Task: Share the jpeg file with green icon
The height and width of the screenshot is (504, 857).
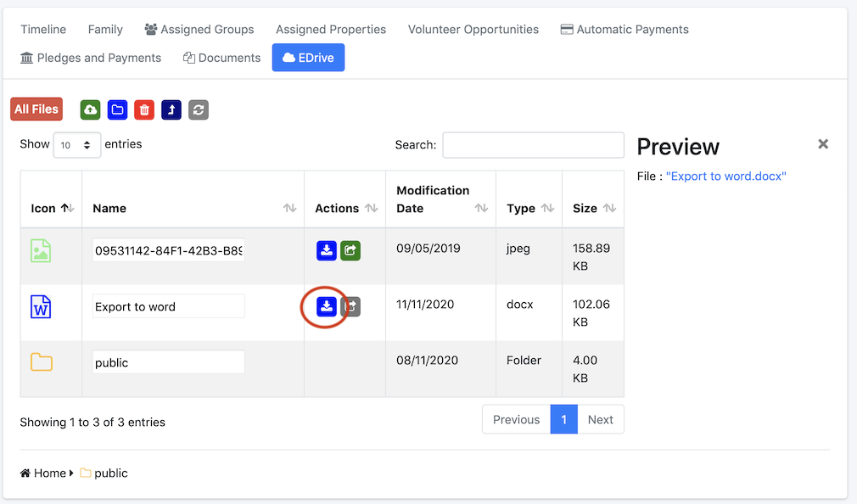Action: pos(350,250)
